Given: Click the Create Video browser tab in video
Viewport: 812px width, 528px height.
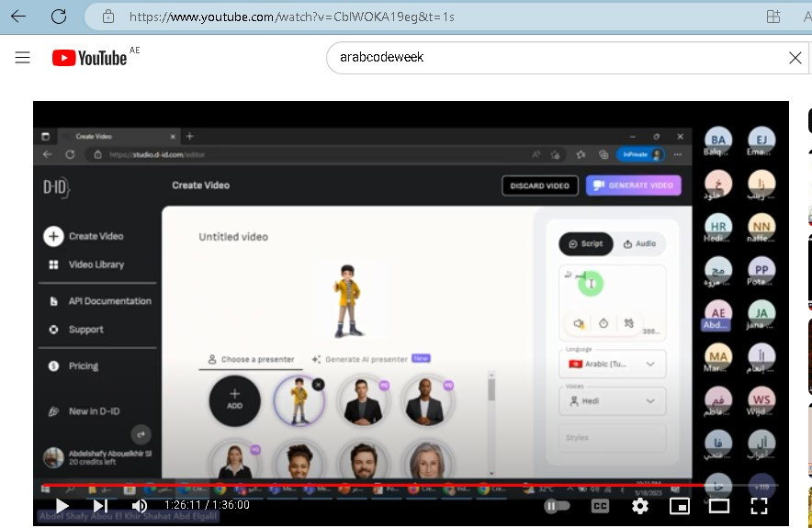Looking at the screenshot, I should [118, 137].
